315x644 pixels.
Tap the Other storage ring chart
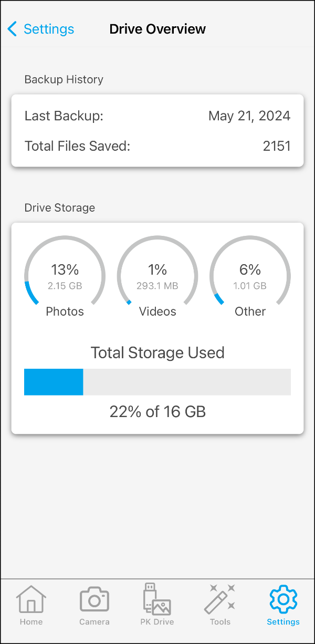250,273
